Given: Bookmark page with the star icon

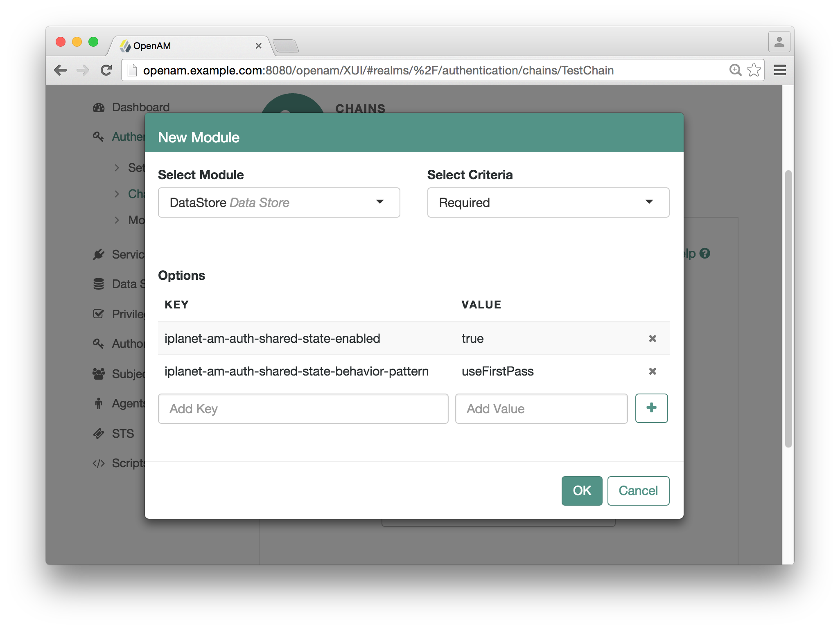Looking at the screenshot, I should click(754, 70).
